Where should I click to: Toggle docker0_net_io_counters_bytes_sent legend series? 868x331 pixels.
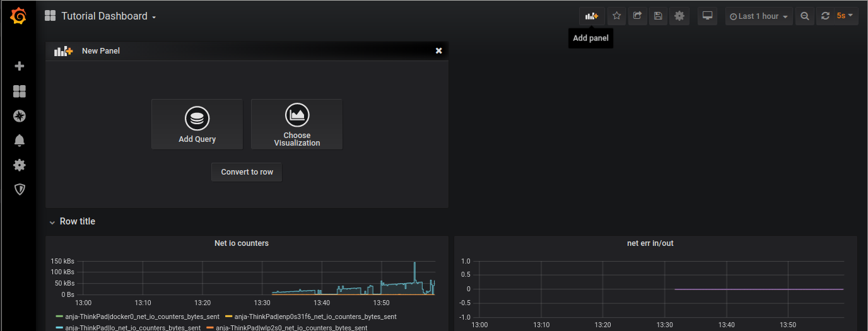click(x=141, y=316)
